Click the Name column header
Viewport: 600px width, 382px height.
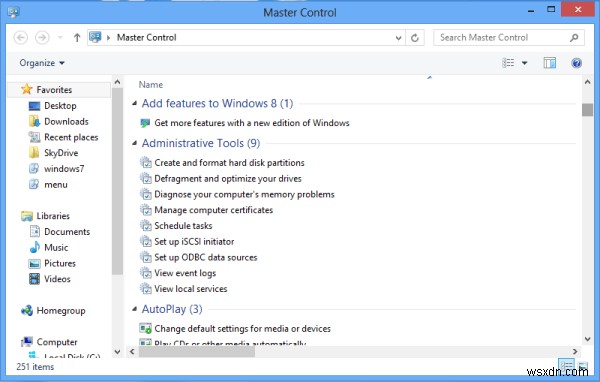151,85
